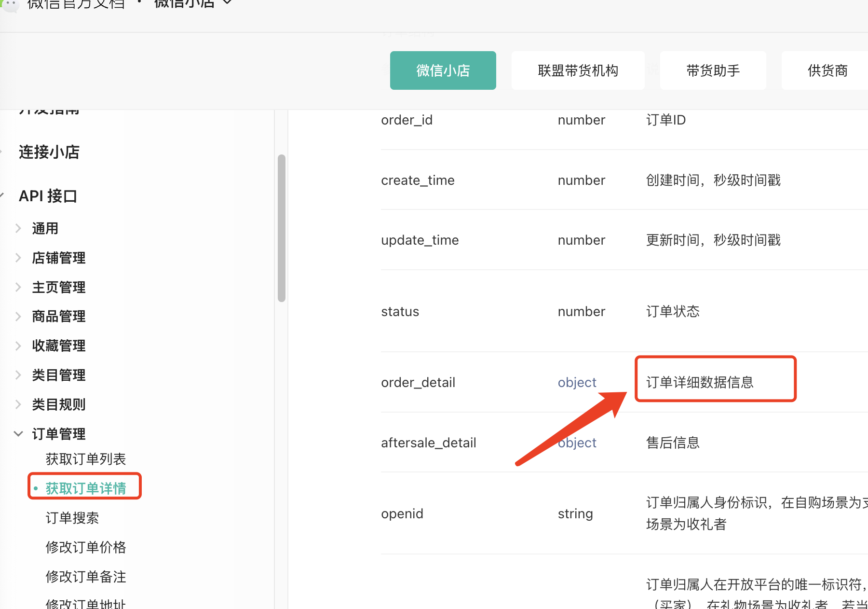Open the 修改订单备注 doc page

[x=86, y=577]
